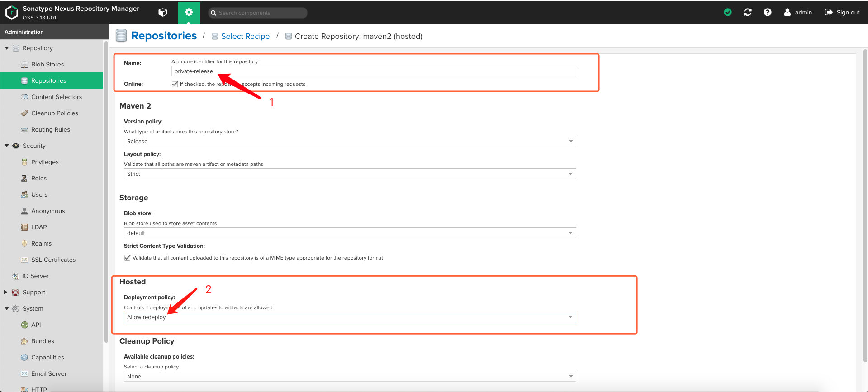Click the Browse cube icon in header
868x392 pixels.
[x=163, y=13]
